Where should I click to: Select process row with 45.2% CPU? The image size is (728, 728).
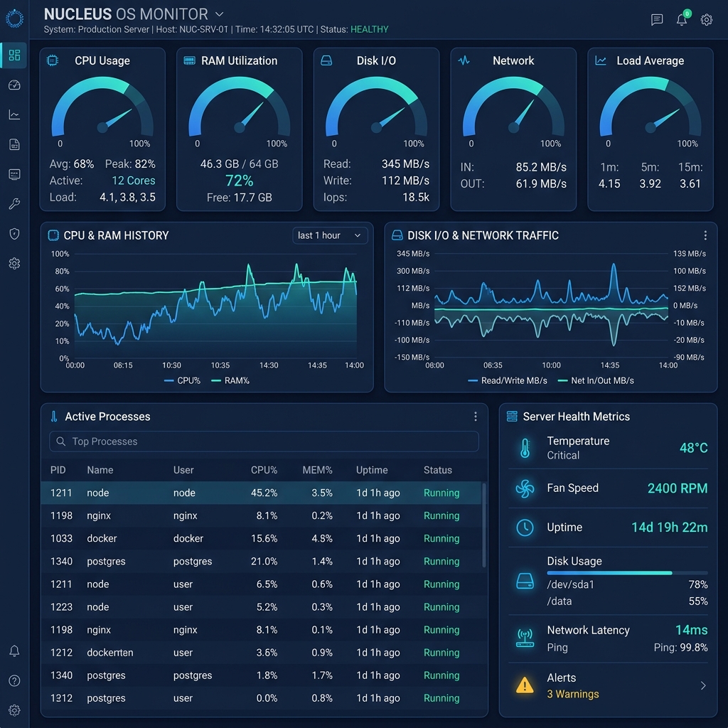[x=261, y=493]
